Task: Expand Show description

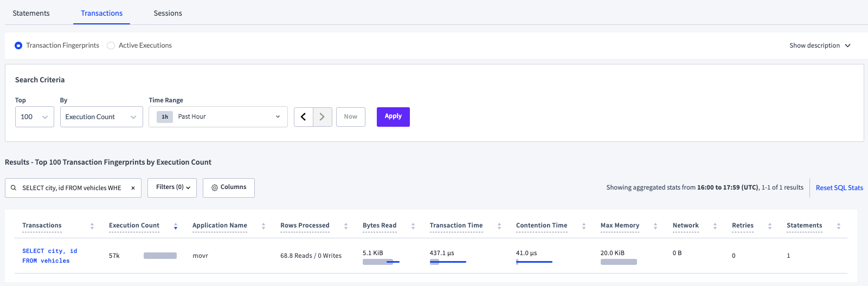Action: pyautogui.click(x=820, y=45)
